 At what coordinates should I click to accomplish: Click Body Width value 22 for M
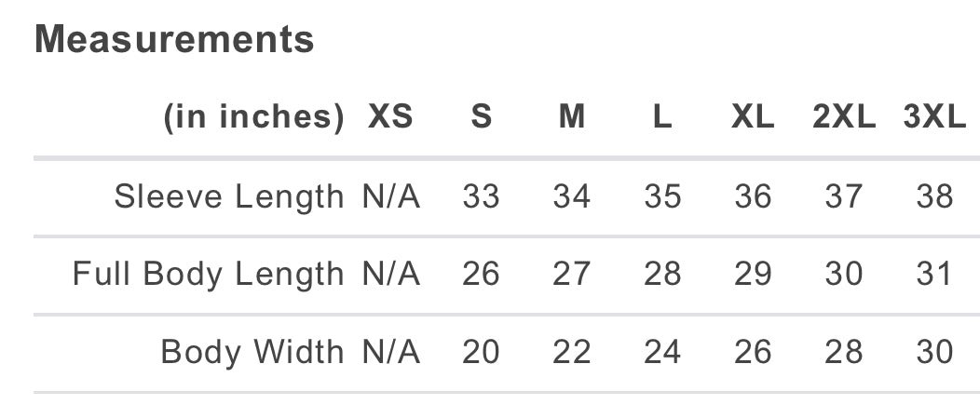point(572,352)
